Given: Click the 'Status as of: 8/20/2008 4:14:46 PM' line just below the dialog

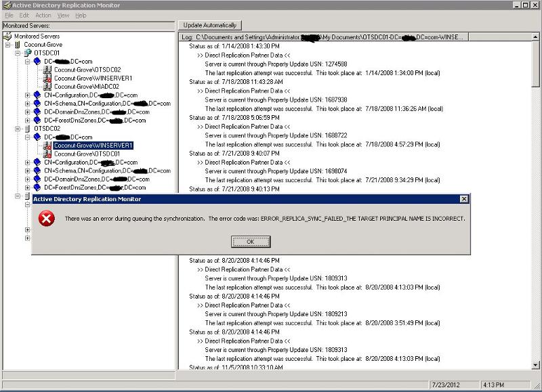Looking at the screenshot, I should [234, 261].
